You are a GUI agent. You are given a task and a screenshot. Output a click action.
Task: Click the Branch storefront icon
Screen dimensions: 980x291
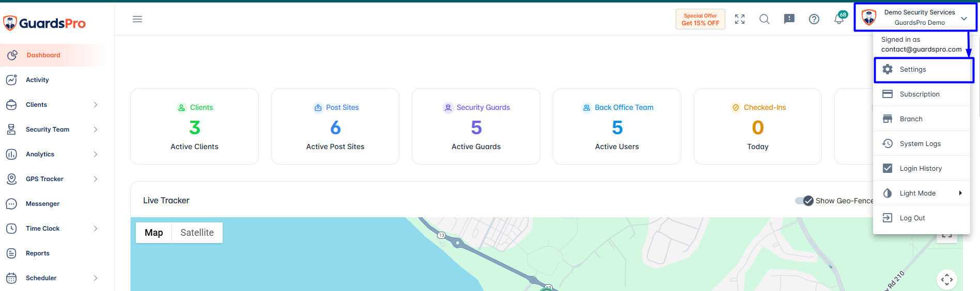click(888, 119)
